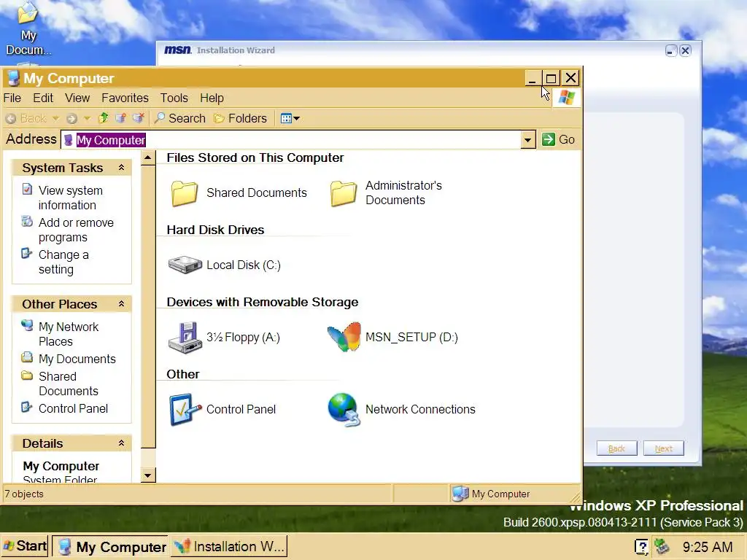This screenshot has height=560, width=747.
Task: Select the 3½ Floppy (A:) drive icon
Action: click(x=185, y=338)
